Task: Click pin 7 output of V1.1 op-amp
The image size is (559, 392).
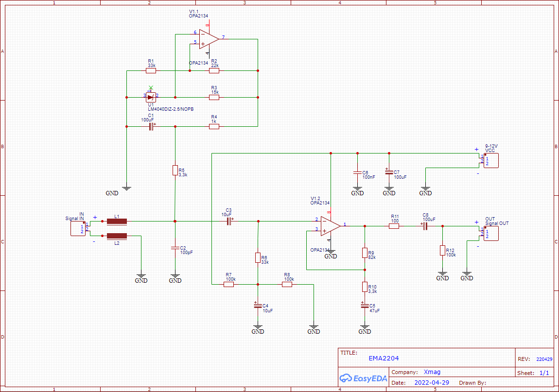Action: [x=224, y=38]
